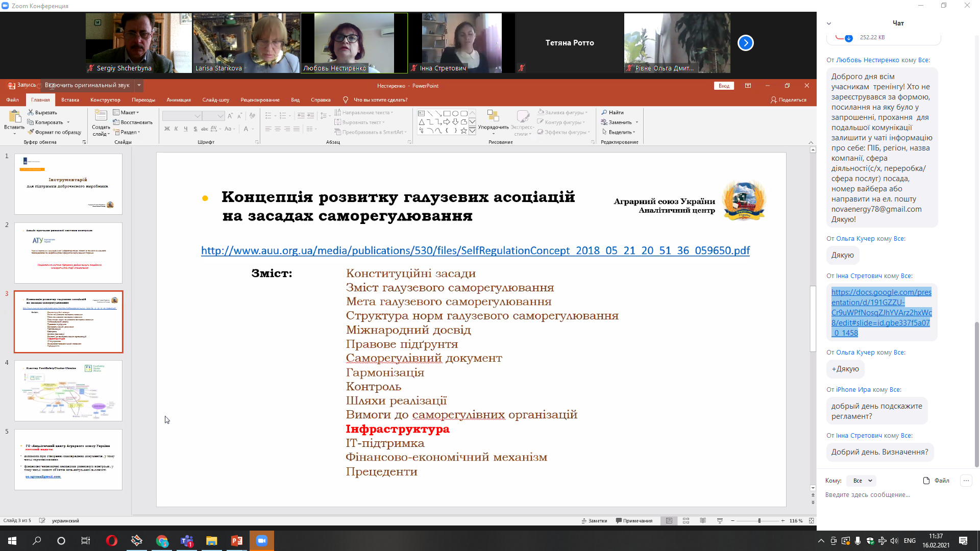Select the rectangle shape in shapes gallery
This screenshot has height=551, width=980.
[447, 114]
